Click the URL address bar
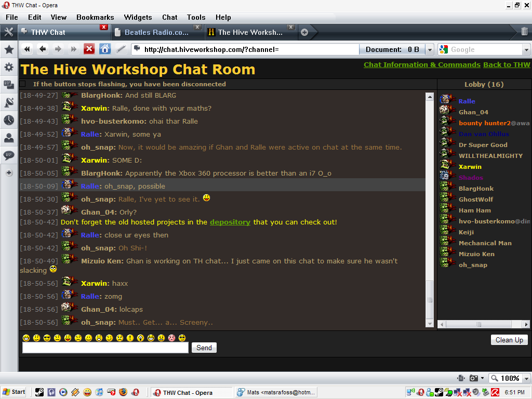This screenshot has width=532, height=399. (246, 49)
